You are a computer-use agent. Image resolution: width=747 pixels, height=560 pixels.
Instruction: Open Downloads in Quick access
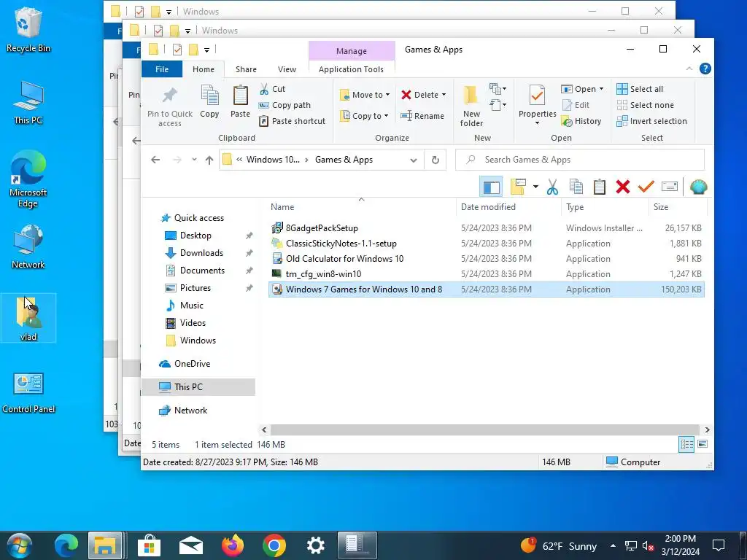click(201, 253)
